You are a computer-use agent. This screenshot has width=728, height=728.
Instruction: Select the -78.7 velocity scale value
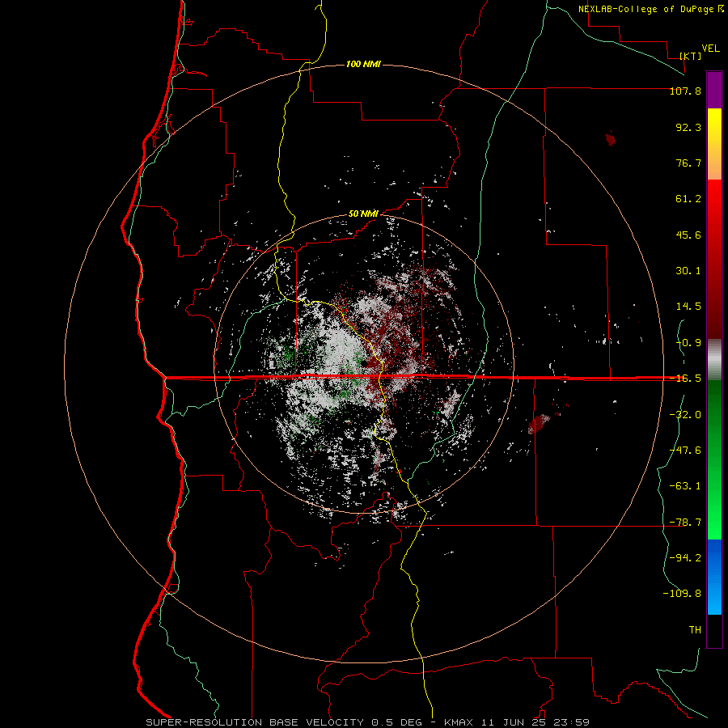[x=685, y=523]
